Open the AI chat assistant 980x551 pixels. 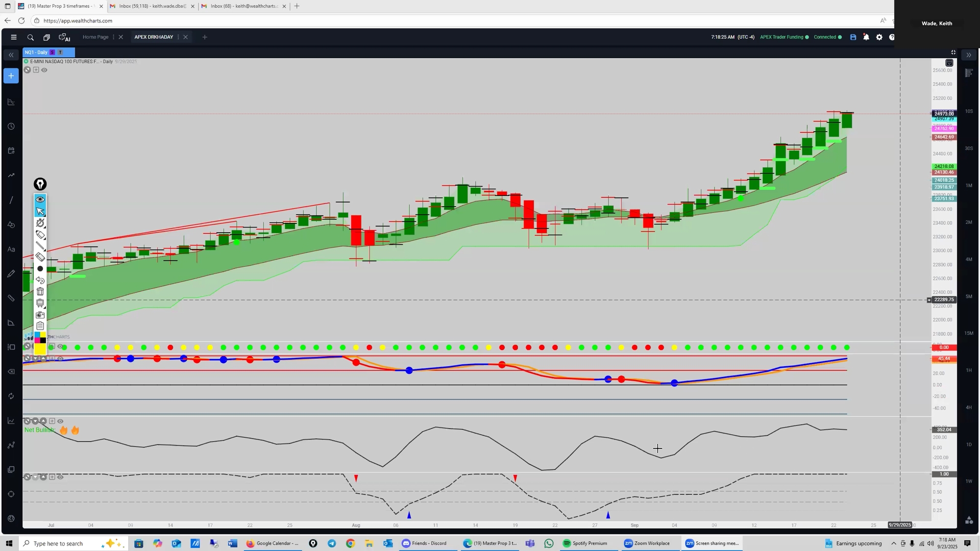tap(64, 37)
